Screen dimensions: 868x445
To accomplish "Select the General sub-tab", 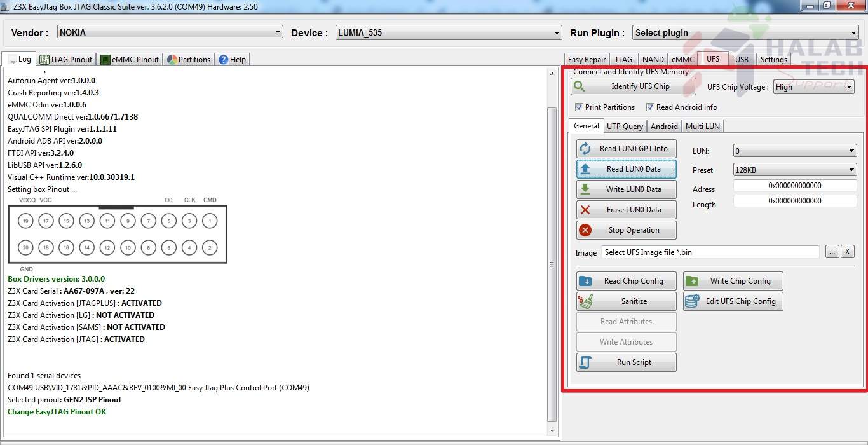I will coord(587,125).
